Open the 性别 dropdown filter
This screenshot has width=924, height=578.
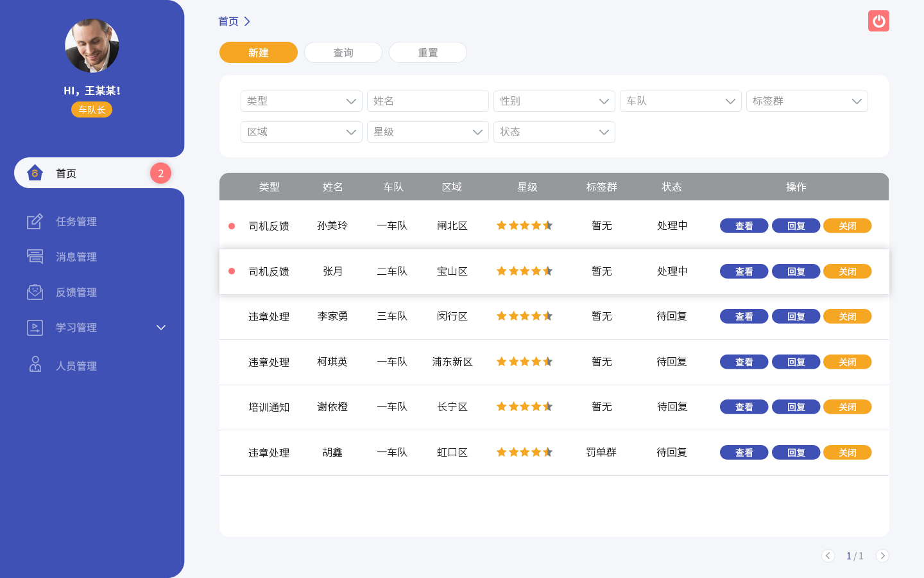point(554,101)
